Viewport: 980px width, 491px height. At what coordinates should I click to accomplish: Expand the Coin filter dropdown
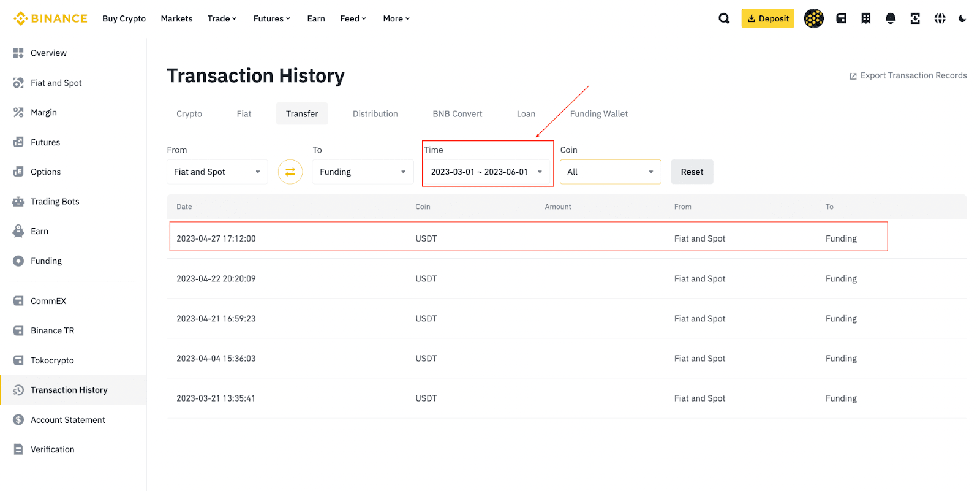[610, 172]
